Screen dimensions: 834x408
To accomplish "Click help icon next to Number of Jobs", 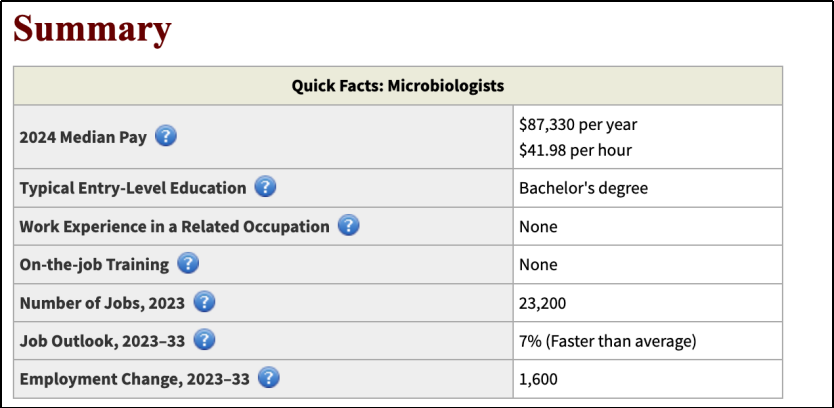I will [x=204, y=302].
